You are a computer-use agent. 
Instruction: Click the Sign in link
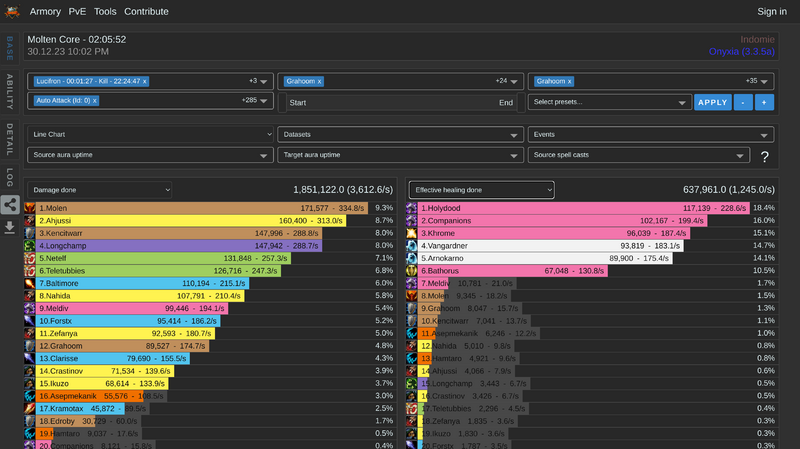[x=771, y=12]
